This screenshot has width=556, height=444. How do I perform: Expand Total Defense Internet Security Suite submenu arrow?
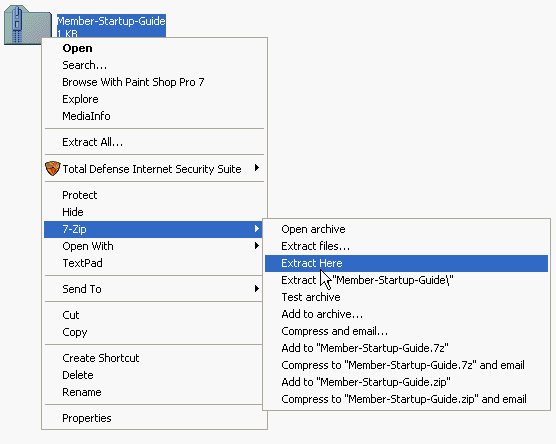(257, 168)
